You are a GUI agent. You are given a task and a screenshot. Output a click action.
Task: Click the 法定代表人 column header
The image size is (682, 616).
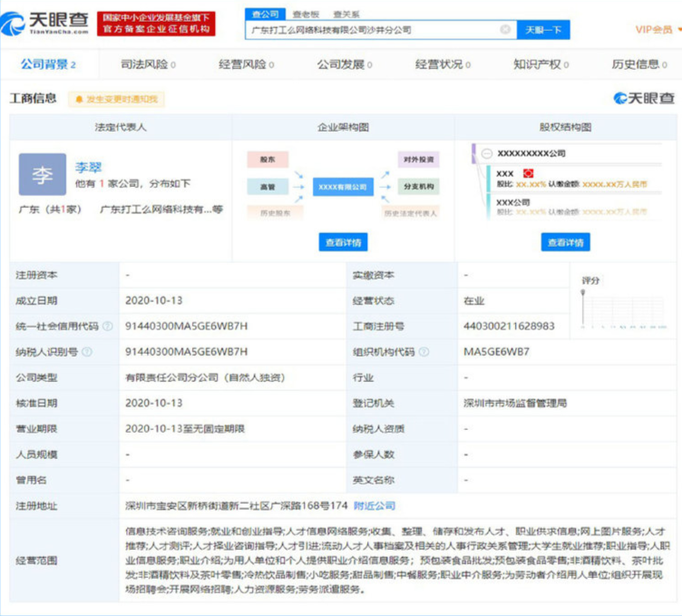tap(121, 127)
